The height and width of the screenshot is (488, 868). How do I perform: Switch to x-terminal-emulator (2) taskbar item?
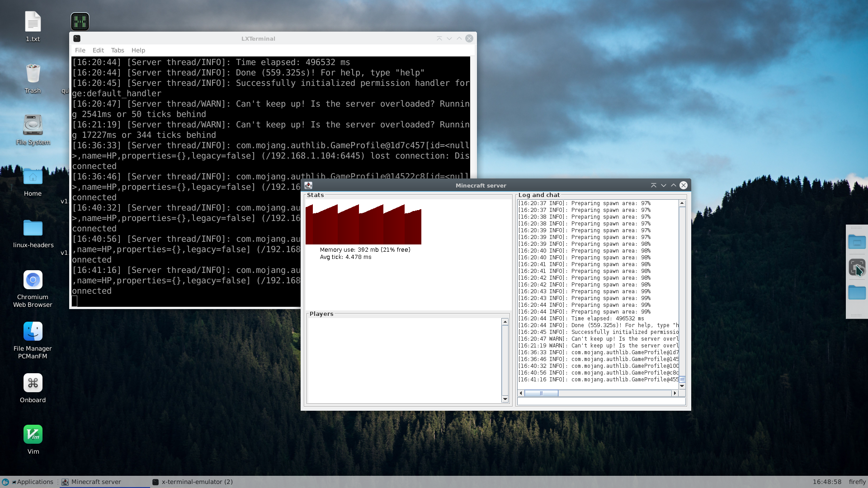click(193, 482)
